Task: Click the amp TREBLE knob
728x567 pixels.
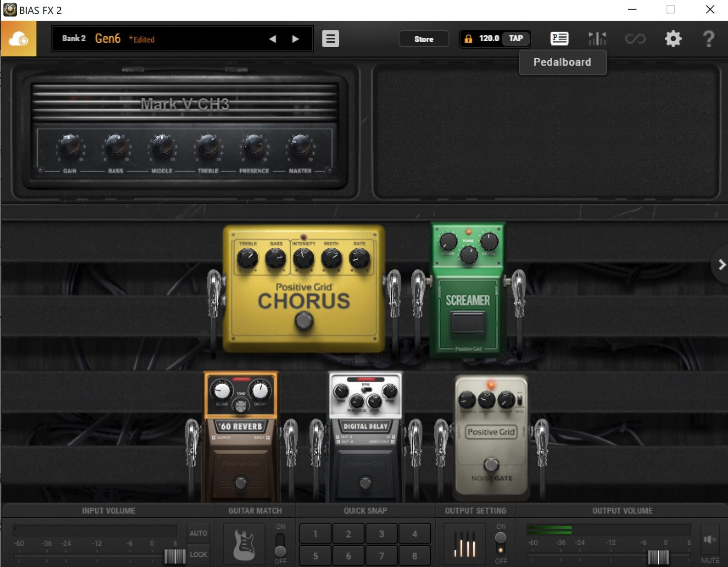Action: tap(208, 147)
